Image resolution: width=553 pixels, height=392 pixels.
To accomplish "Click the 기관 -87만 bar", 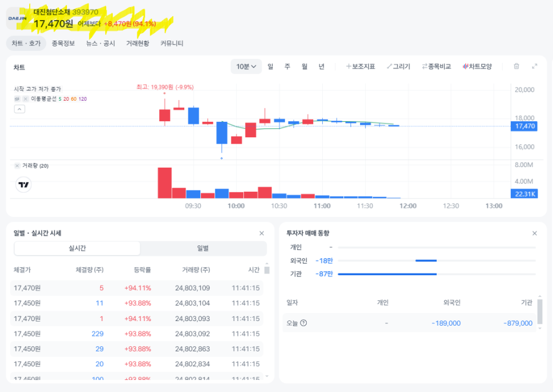I will pyautogui.click(x=387, y=274).
